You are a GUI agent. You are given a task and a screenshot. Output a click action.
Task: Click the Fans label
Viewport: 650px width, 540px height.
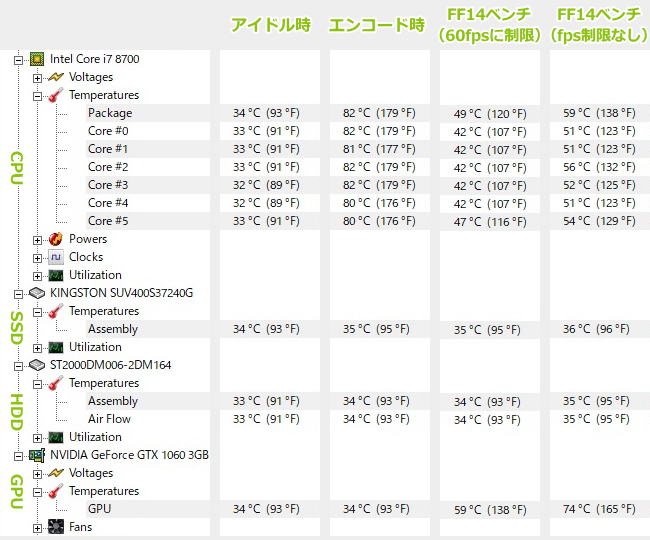(80, 527)
